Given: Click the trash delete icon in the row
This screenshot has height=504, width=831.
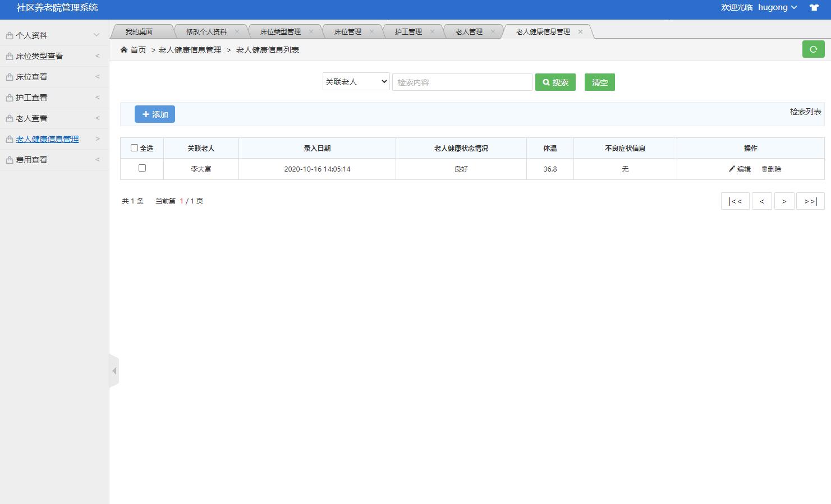Looking at the screenshot, I should (765, 168).
